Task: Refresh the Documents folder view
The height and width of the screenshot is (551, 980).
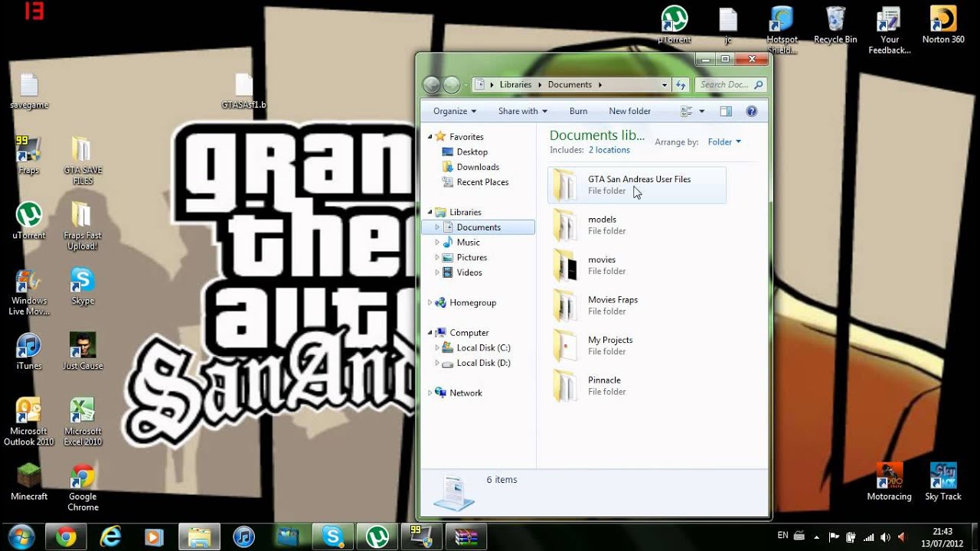Action: tap(681, 85)
